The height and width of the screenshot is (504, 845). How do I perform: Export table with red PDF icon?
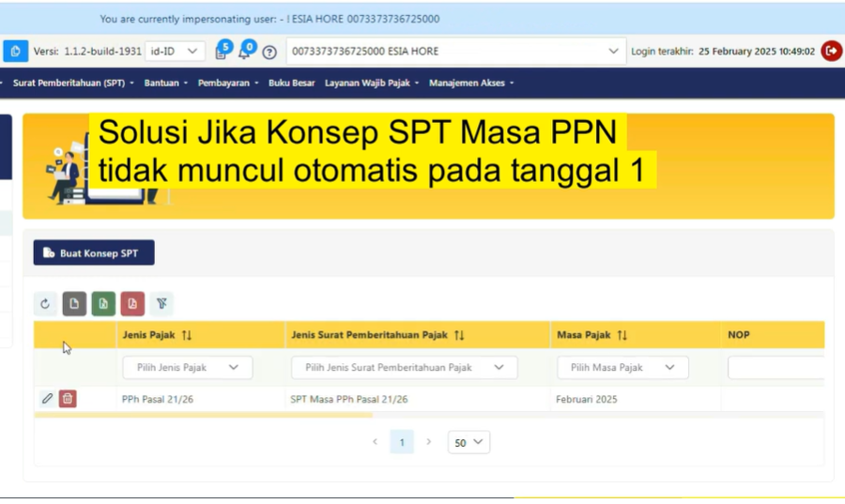pyautogui.click(x=132, y=304)
